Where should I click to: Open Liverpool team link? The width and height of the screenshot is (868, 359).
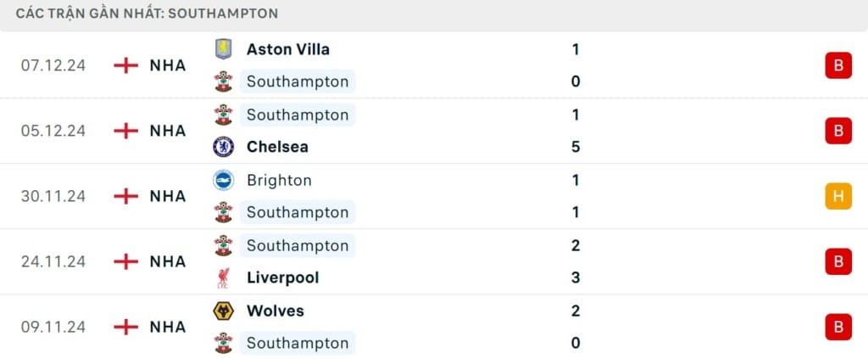(x=282, y=278)
